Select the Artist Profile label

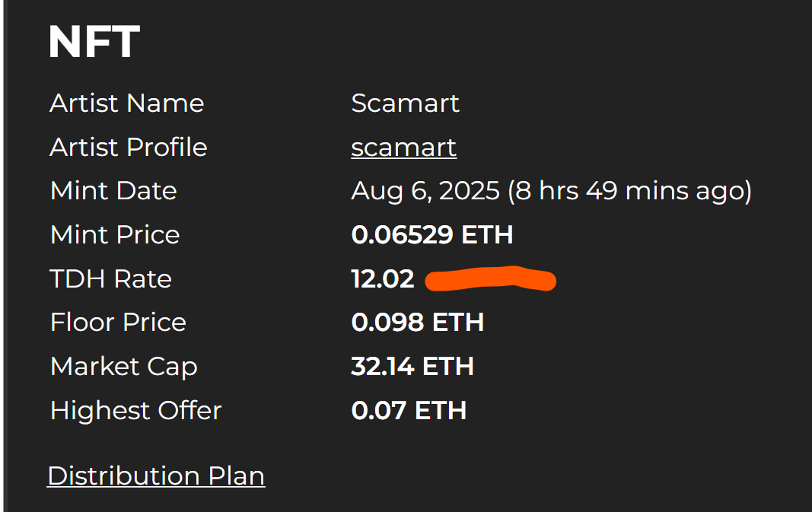click(129, 147)
